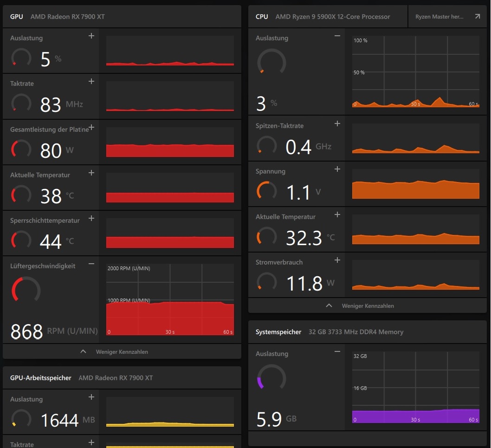Expand GPU-Arbeitsspeicher Auslastung graph
491x448 pixels.
pyautogui.click(x=91, y=397)
